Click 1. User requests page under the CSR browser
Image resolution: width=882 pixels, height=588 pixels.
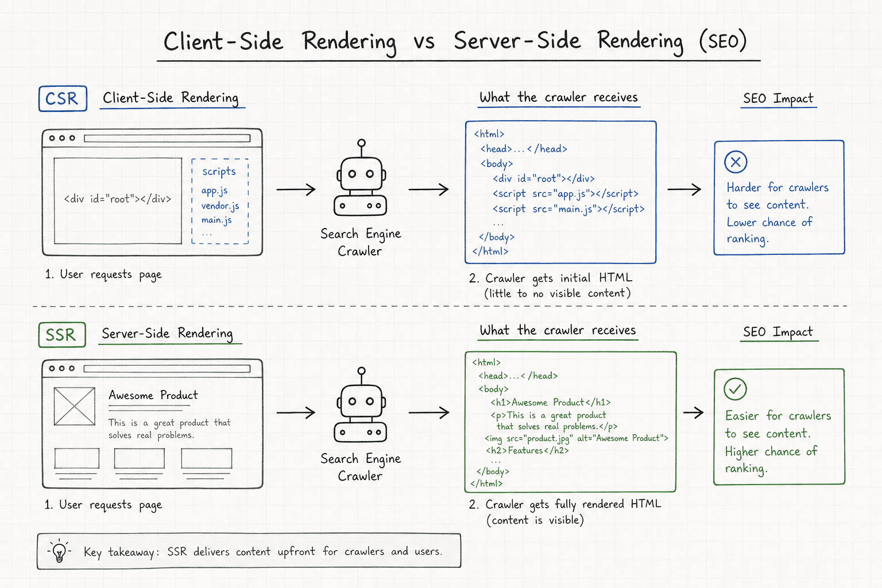(103, 274)
